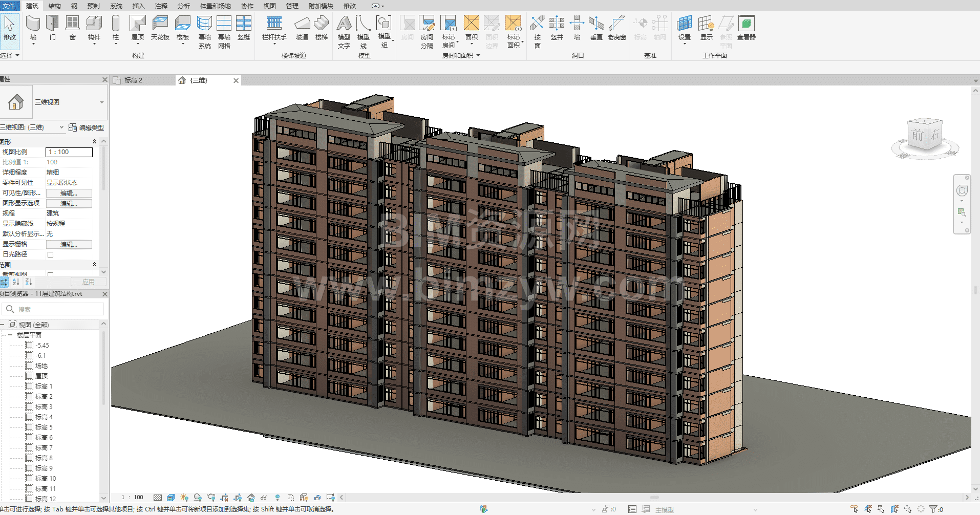
Task: Pick the 窗 (Window) tool
Action: pos(73,28)
